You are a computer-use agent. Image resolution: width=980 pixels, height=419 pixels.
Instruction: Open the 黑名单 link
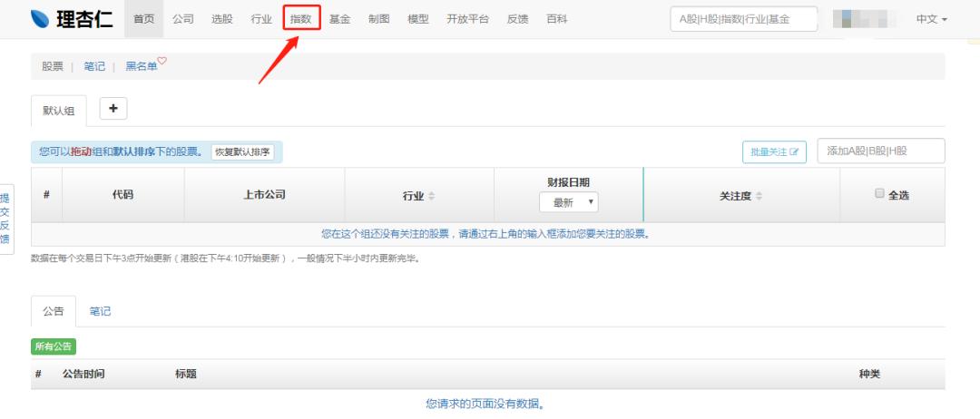tap(142, 66)
